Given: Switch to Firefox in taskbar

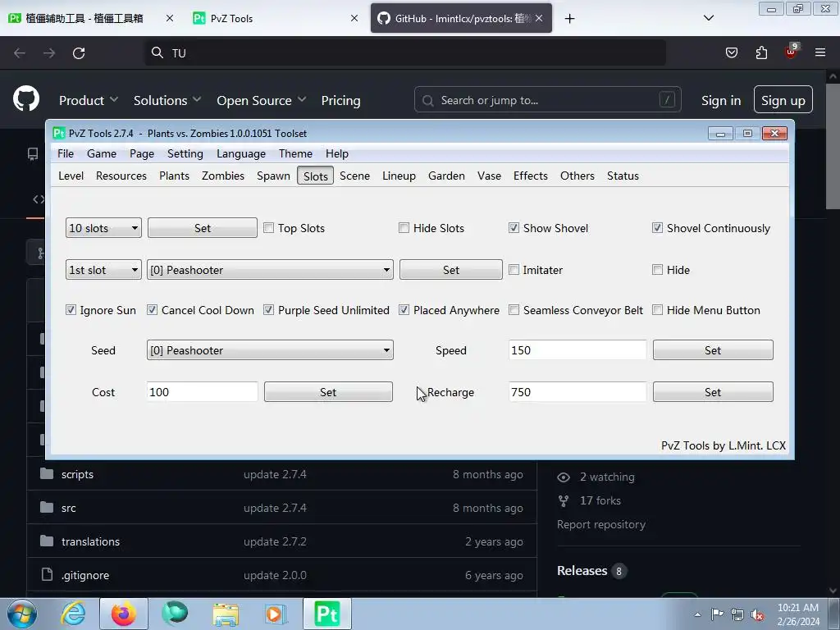Looking at the screenshot, I should (x=124, y=614).
